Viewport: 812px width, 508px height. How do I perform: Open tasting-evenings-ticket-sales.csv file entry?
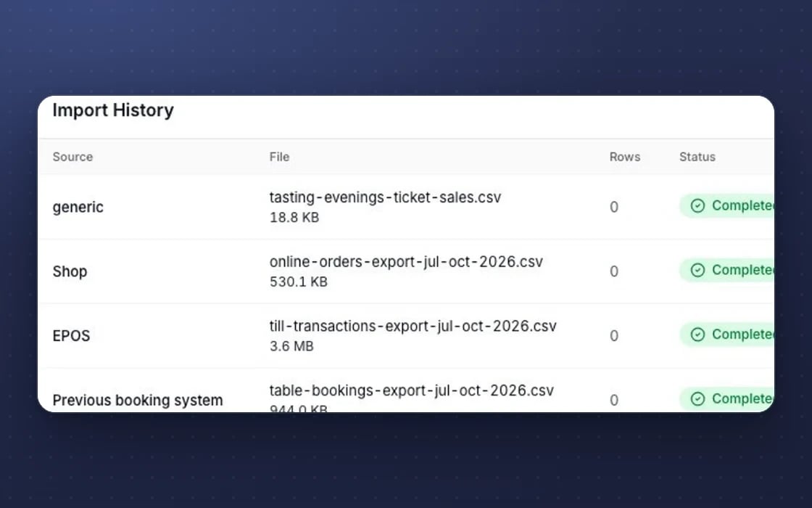(x=385, y=197)
